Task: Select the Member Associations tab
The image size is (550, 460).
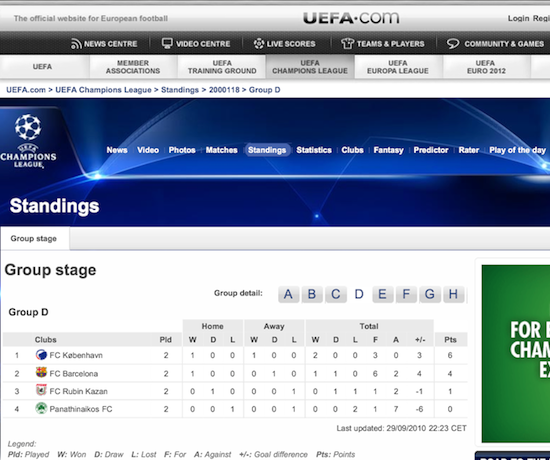Action: click(133, 67)
